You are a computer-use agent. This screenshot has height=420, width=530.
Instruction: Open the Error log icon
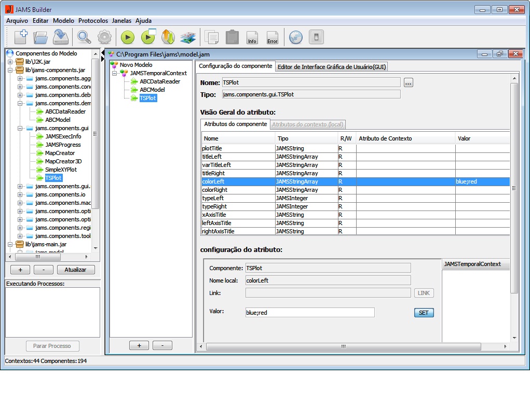click(x=272, y=37)
